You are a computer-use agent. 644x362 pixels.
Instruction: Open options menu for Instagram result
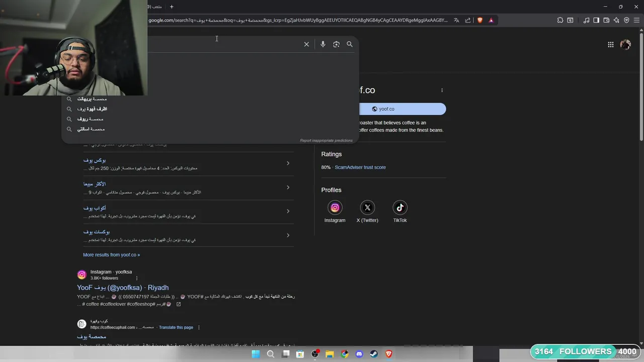click(x=136, y=278)
